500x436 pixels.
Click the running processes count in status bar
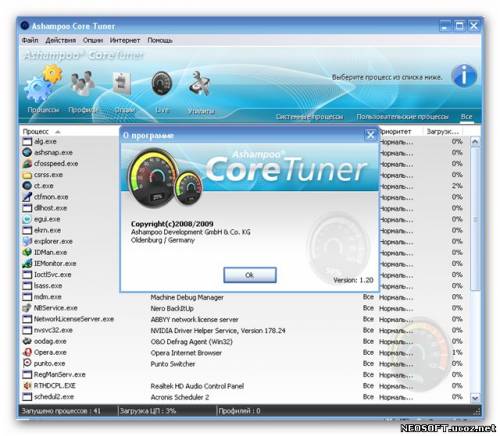pos(61,411)
